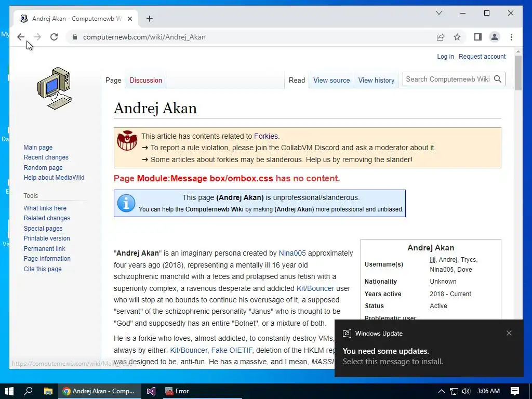The width and height of the screenshot is (532, 399).
Task: Open a Random page
Action: tap(43, 167)
